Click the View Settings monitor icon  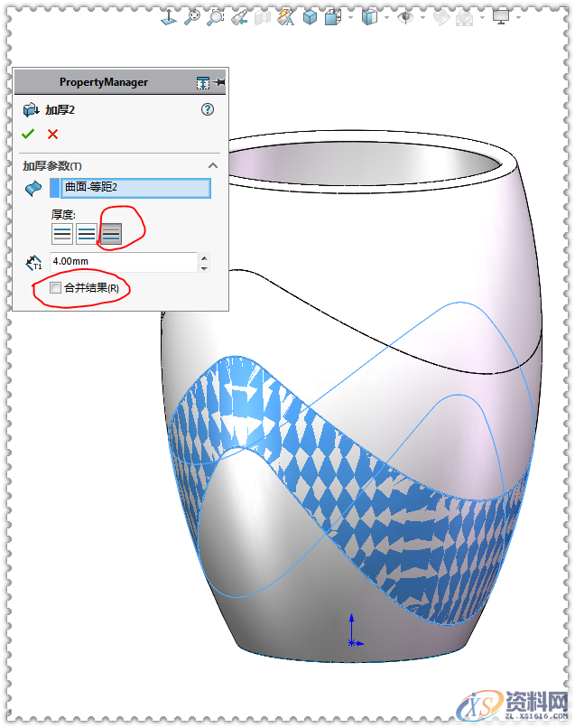click(x=501, y=17)
